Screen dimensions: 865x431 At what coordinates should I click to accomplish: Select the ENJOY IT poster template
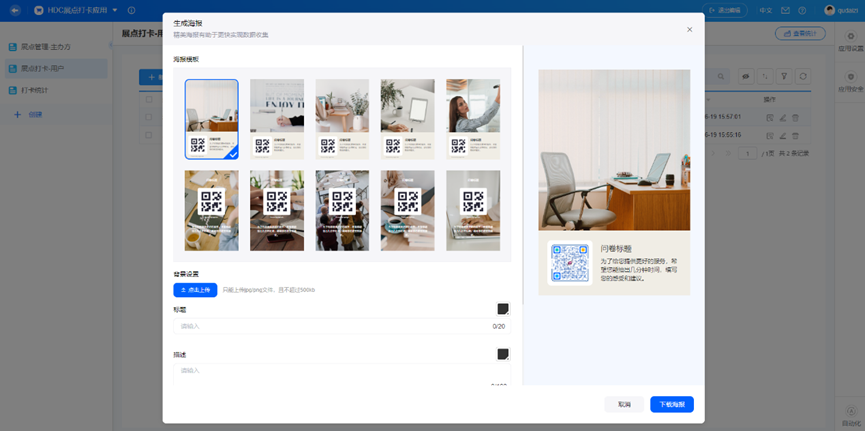point(277,119)
